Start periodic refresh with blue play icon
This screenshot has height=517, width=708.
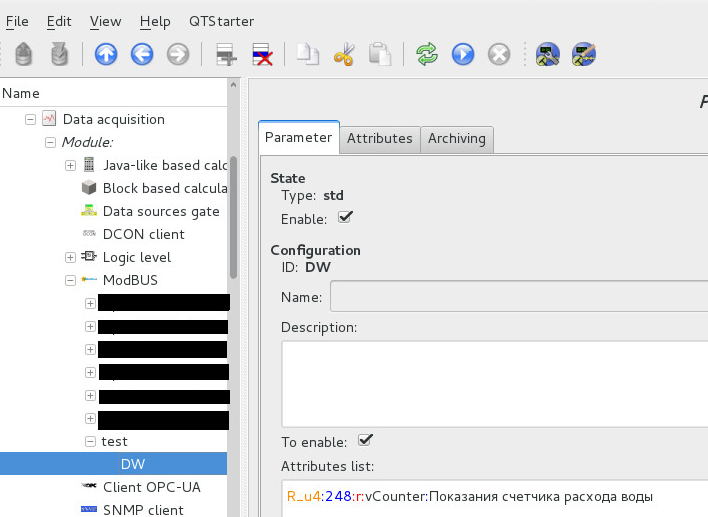coord(462,54)
